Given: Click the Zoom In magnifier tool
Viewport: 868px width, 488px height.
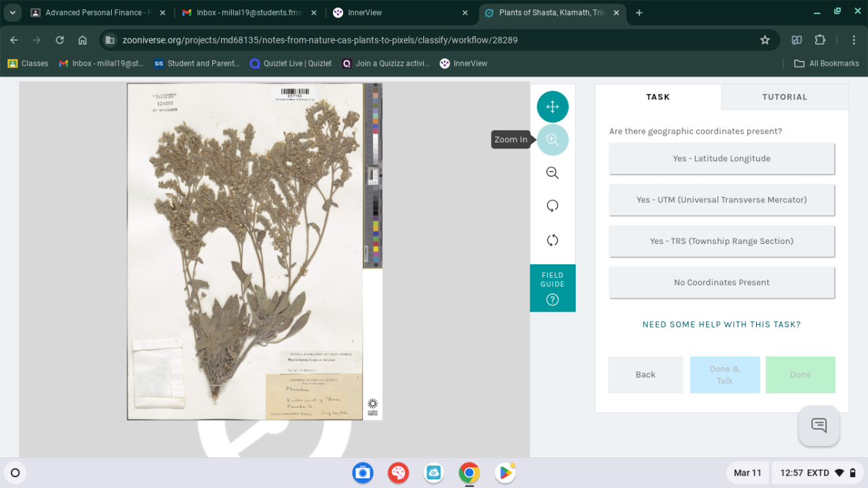Looking at the screenshot, I should coord(553,140).
